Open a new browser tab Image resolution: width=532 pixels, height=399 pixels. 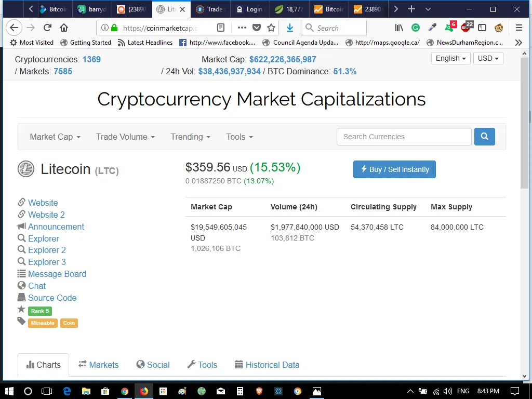tap(411, 9)
